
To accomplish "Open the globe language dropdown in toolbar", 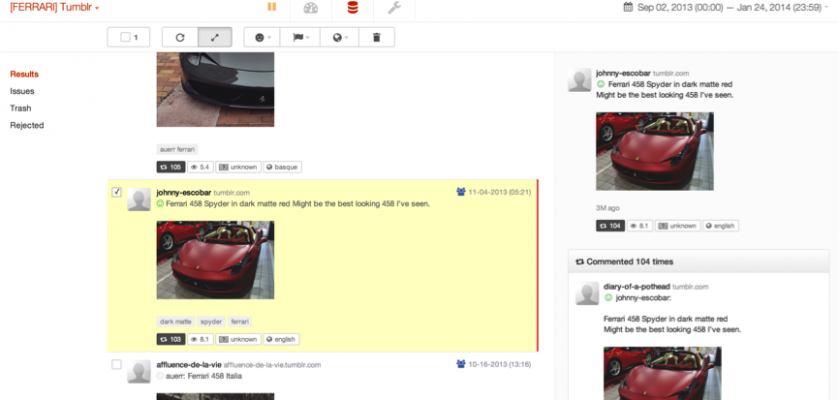I will coord(340,37).
